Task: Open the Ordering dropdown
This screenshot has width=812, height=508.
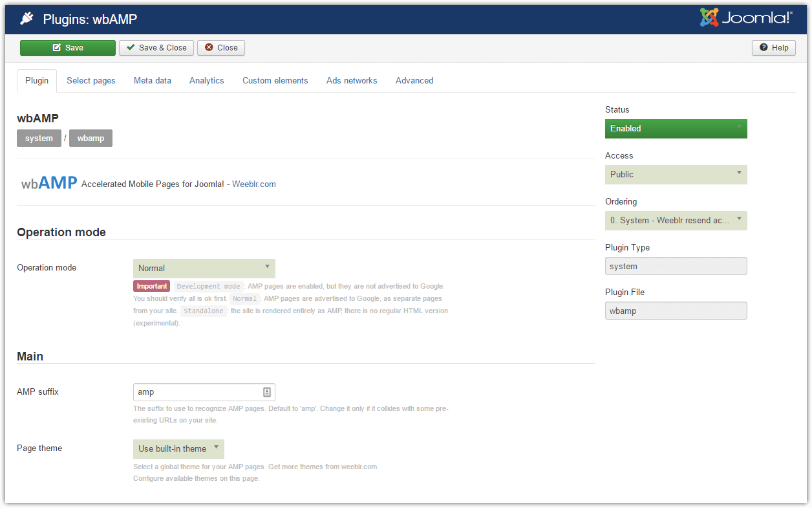Action: tap(676, 221)
